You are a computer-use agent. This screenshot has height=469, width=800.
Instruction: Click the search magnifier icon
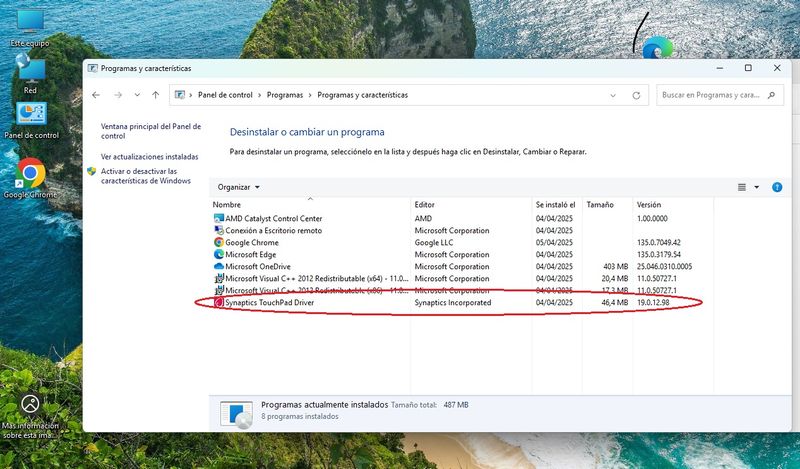tap(771, 95)
